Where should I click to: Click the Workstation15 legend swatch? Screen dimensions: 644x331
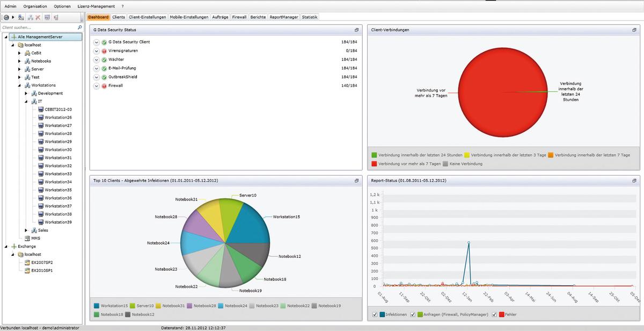point(96,306)
